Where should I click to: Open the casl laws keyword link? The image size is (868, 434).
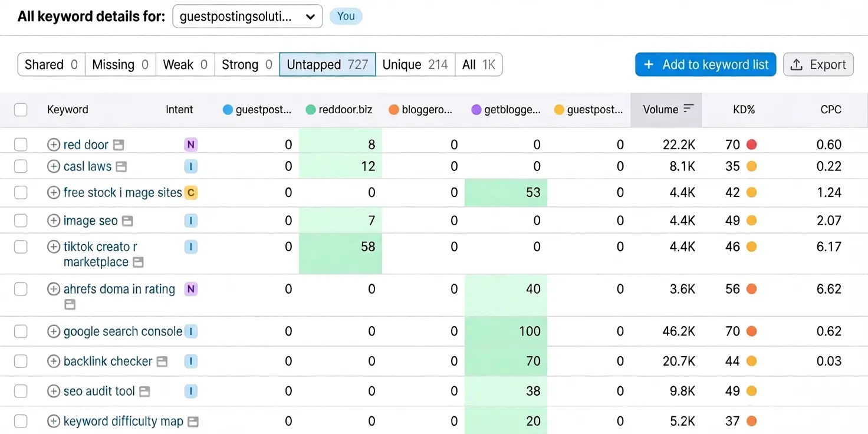(x=87, y=166)
